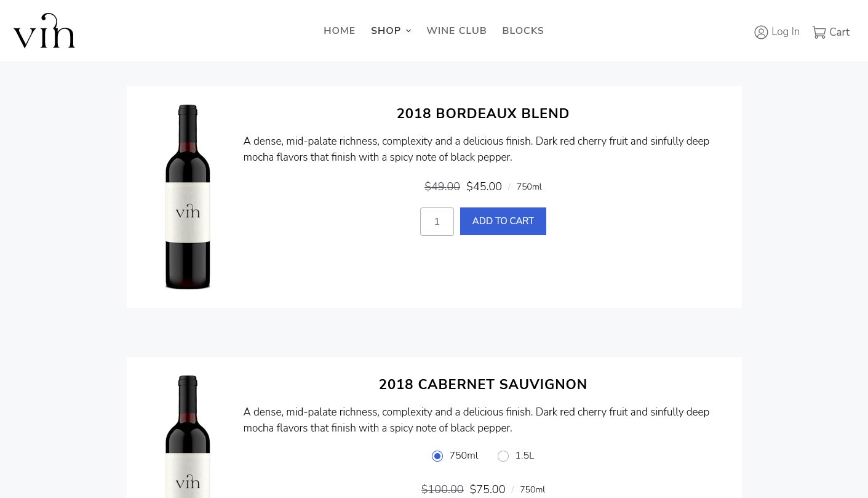Open the Cabernet Sauvignon bottle image
This screenshot has width=868, height=498.
click(188, 437)
